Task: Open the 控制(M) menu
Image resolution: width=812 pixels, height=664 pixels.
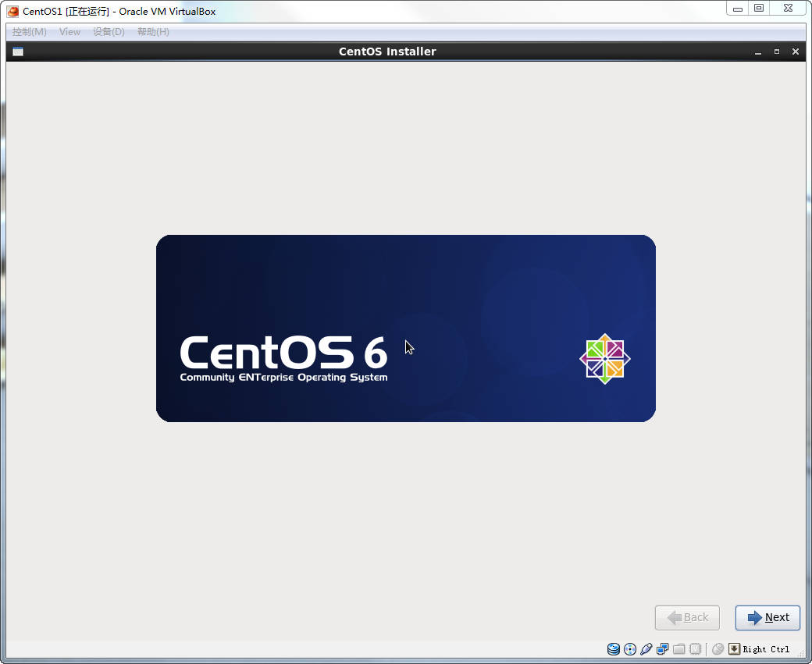Action: coord(30,31)
